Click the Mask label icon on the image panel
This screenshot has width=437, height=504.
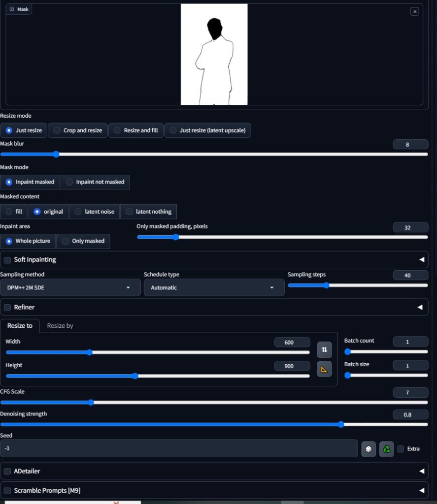[12, 9]
